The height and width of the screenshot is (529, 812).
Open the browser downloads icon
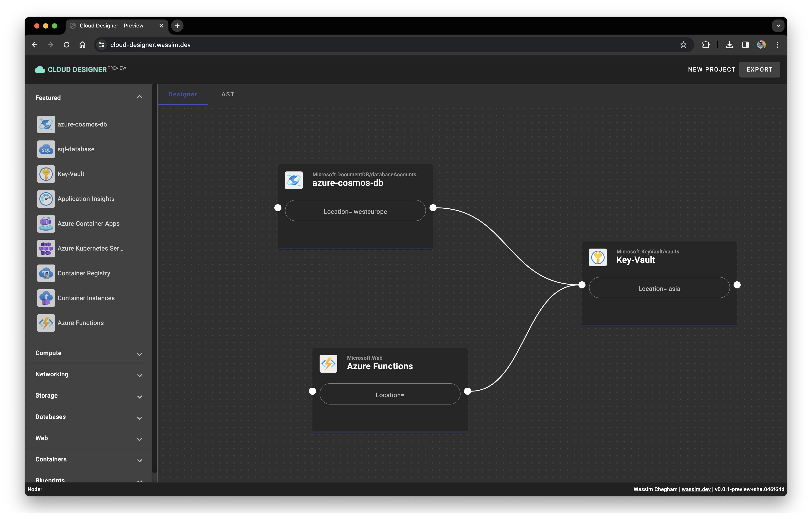729,45
